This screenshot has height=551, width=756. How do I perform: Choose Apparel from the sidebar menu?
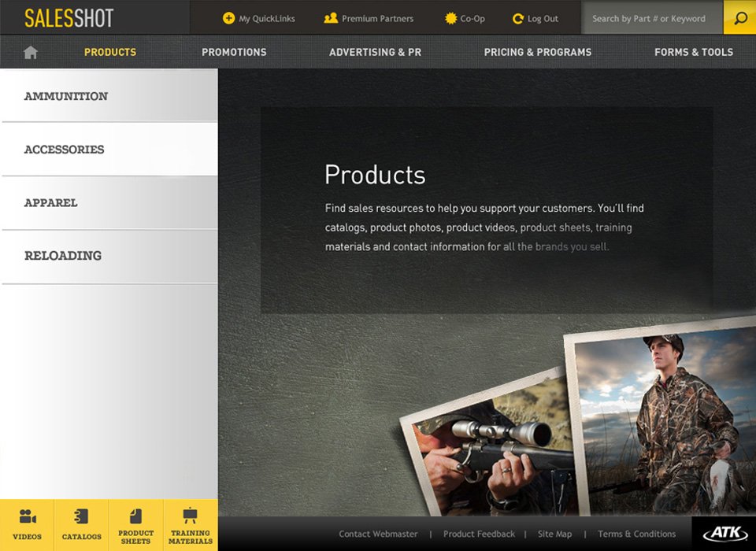[x=109, y=202]
